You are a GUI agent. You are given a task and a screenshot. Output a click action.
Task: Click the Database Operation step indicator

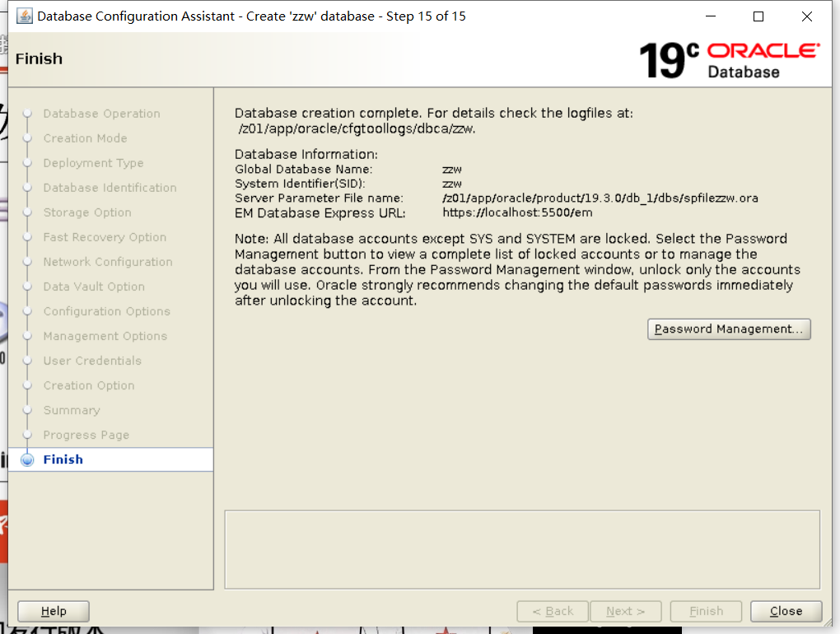coord(101,114)
